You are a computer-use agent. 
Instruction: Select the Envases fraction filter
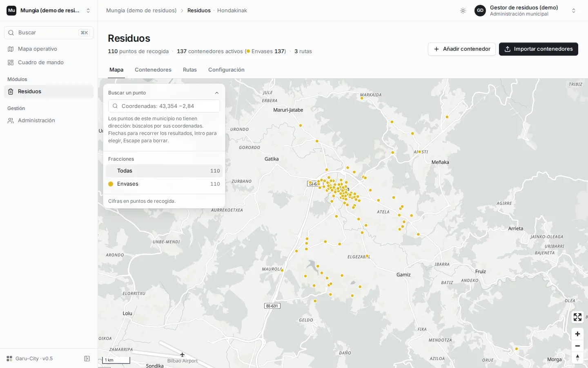click(164, 184)
